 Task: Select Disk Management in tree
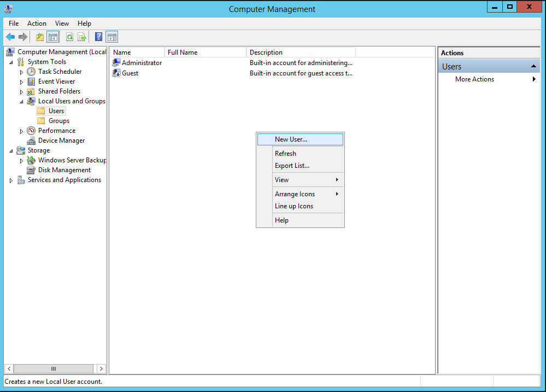click(64, 170)
